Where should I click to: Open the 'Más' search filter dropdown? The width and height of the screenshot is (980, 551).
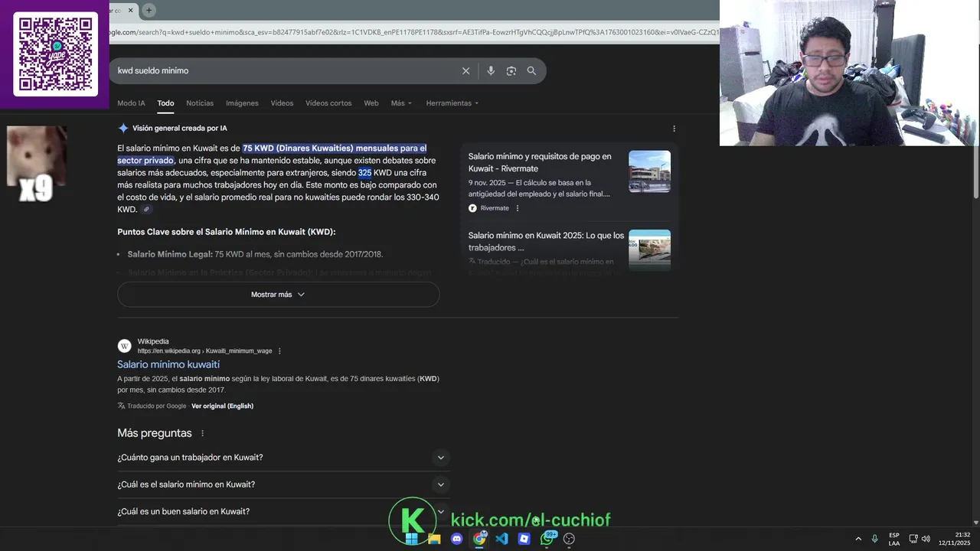pos(401,103)
